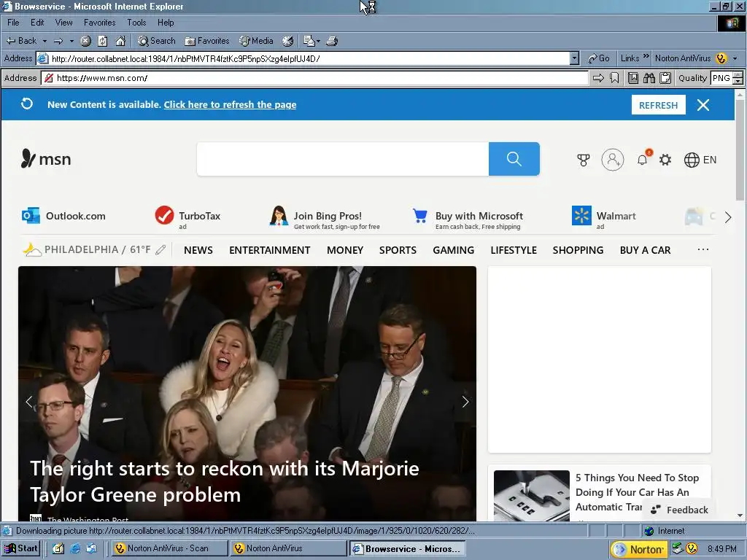Open the Favorites toolbar pane
The width and height of the screenshot is (747, 560).
point(207,41)
